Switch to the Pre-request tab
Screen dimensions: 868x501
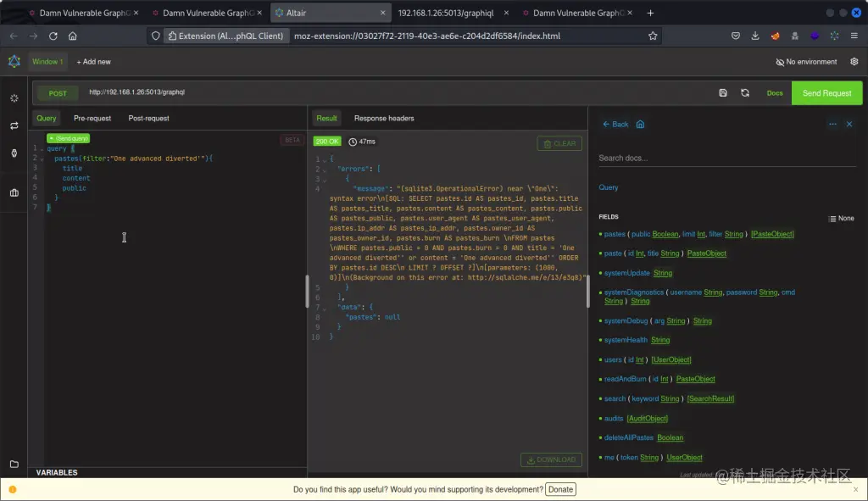pos(92,119)
